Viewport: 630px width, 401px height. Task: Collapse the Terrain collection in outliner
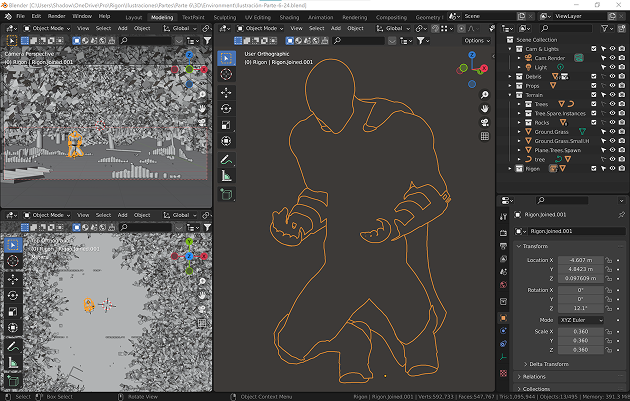[510, 95]
